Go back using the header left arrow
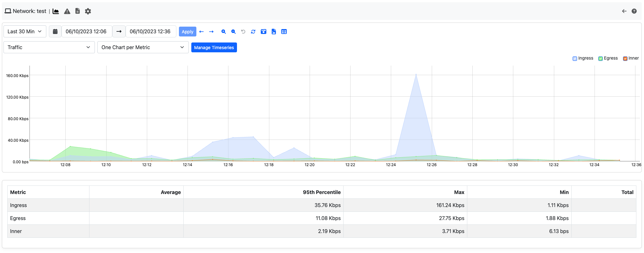This screenshot has height=253, width=644. coord(624,11)
